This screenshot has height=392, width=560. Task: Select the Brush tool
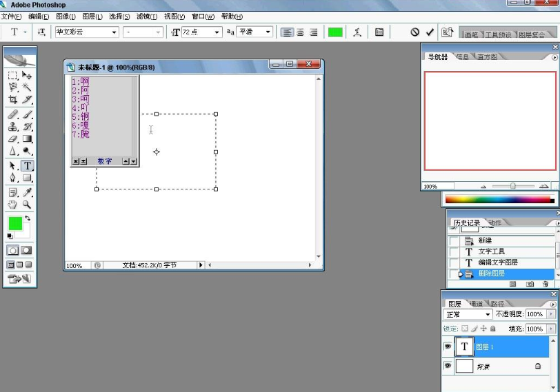point(27,114)
